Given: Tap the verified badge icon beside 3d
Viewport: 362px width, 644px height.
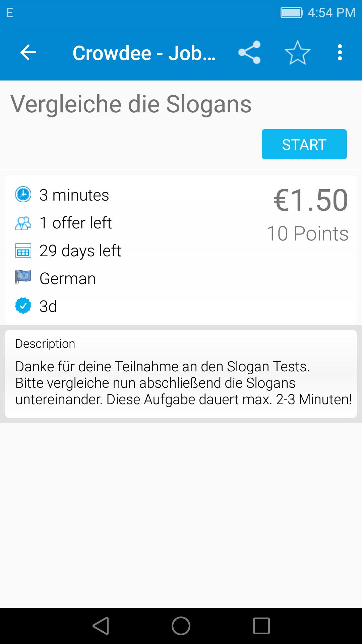Looking at the screenshot, I should click(x=23, y=306).
